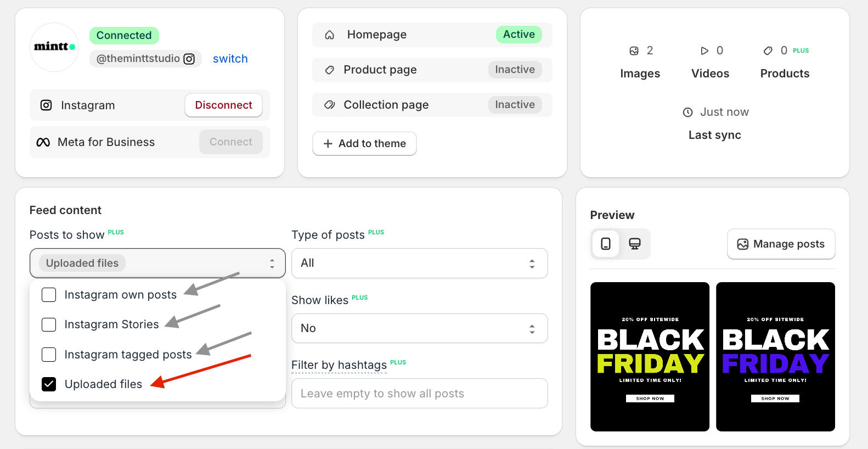Check the Instagram own posts option
This screenshot has height=449, width=868.
pyautogui.click(x=49, y=295)
